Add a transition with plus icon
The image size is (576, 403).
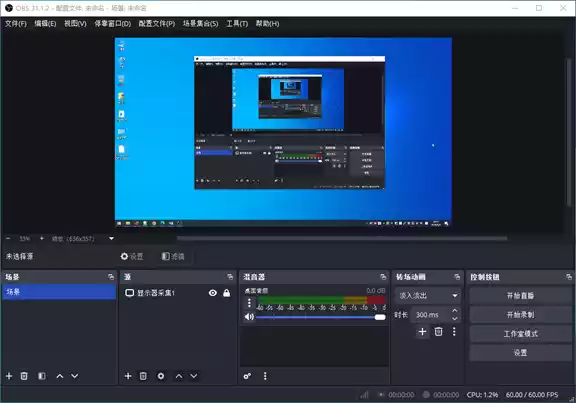(x=422, y=332)
